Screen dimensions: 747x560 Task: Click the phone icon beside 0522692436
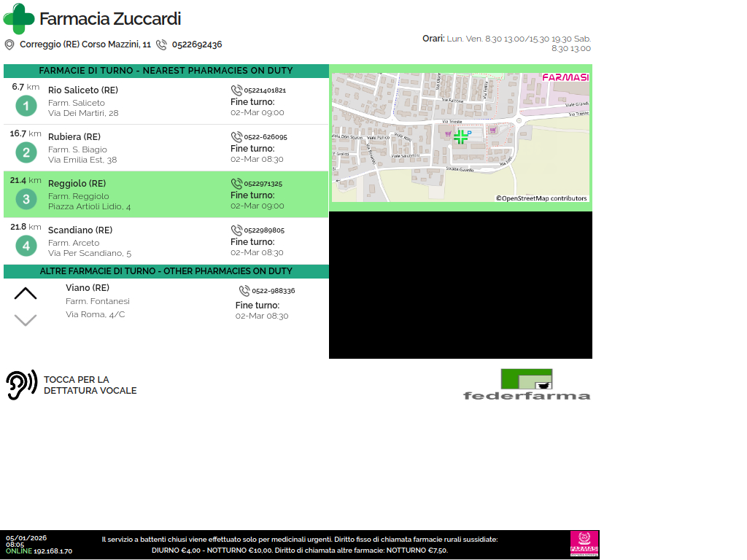pos(161,44)
